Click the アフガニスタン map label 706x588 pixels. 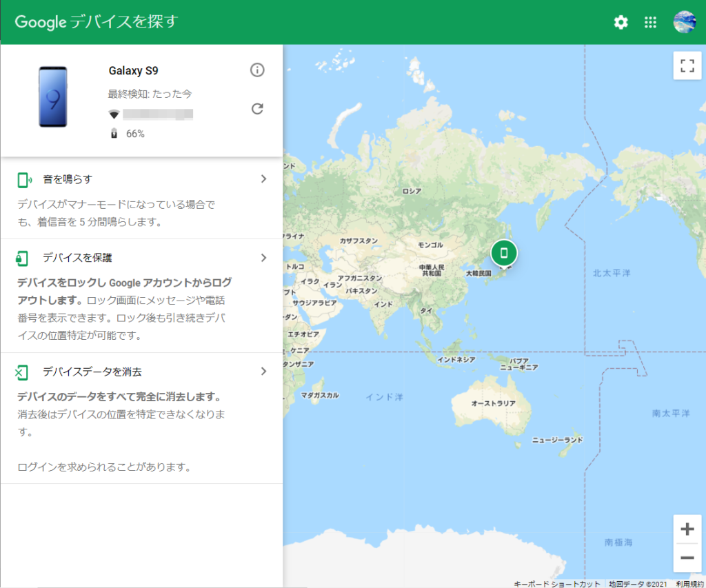pos(360,278)
